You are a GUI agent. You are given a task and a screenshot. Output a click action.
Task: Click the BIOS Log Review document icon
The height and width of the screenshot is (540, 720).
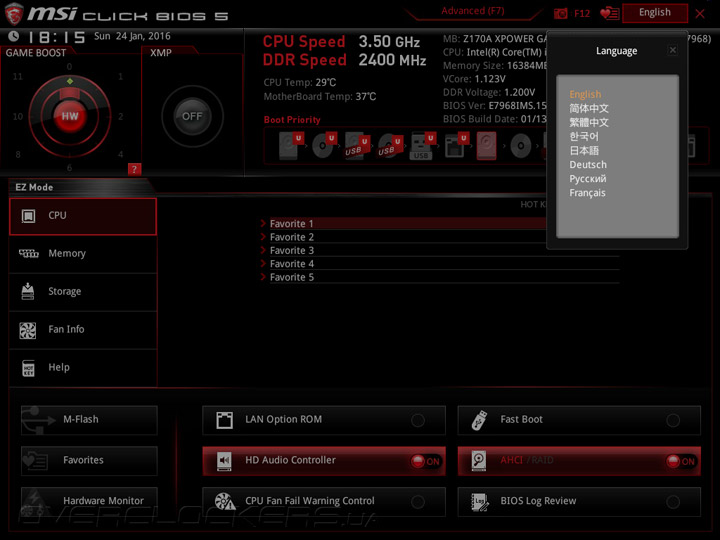click(x=480, y=501)
